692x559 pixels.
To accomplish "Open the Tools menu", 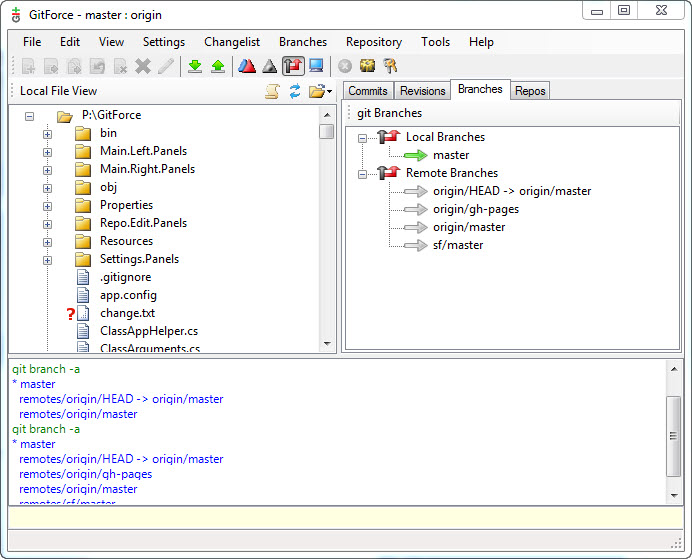I will click(436, 42).
